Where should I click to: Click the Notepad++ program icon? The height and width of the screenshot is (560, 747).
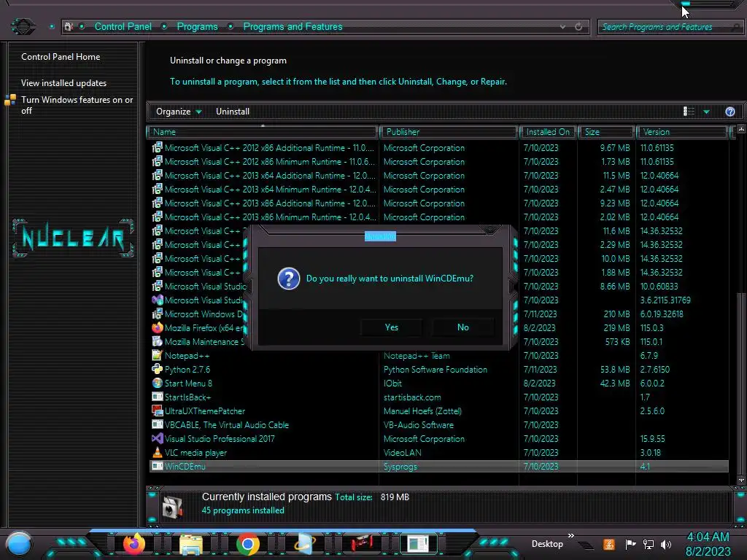click(158, 355)
